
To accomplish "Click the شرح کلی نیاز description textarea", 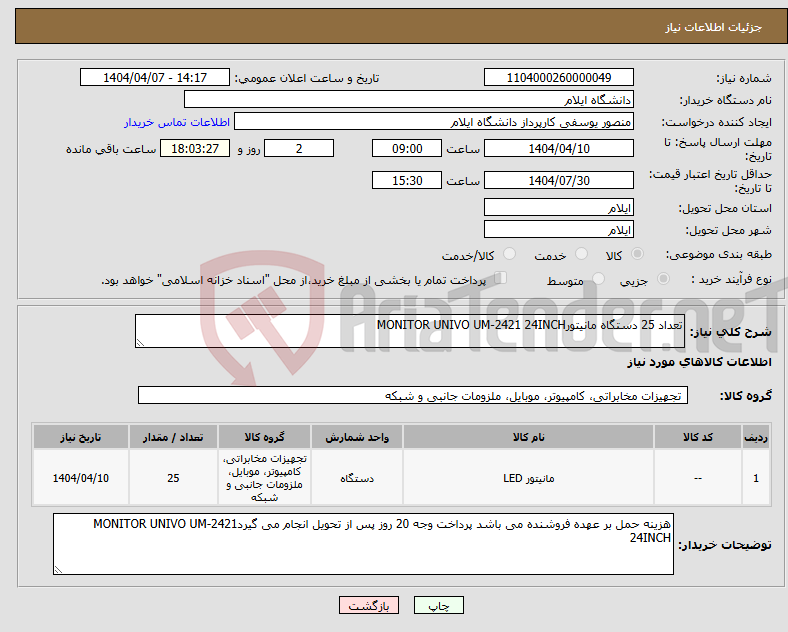I will [x=410, y=331].
